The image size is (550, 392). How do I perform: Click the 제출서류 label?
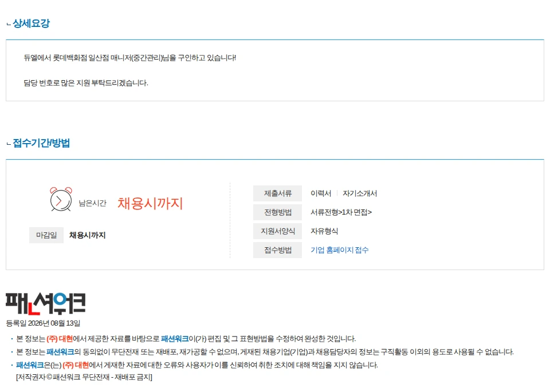tap(277, 193)
